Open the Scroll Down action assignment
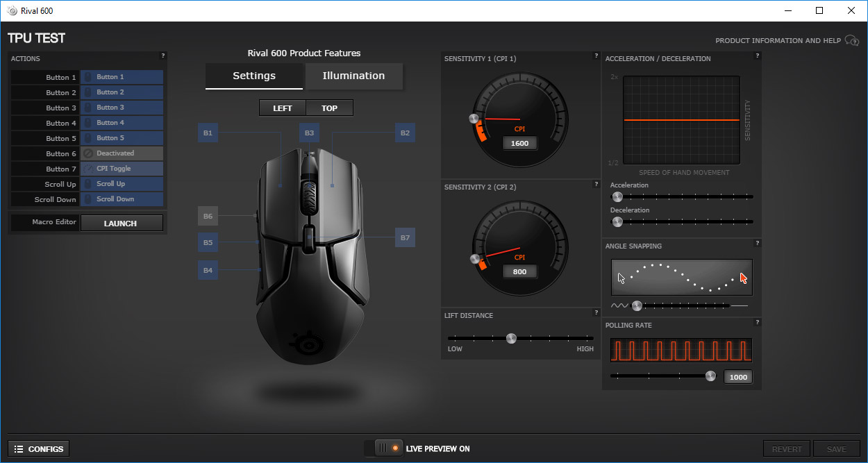Image resolution: width=868 pixels, height=463 pixels. click(x=122, y=199)
